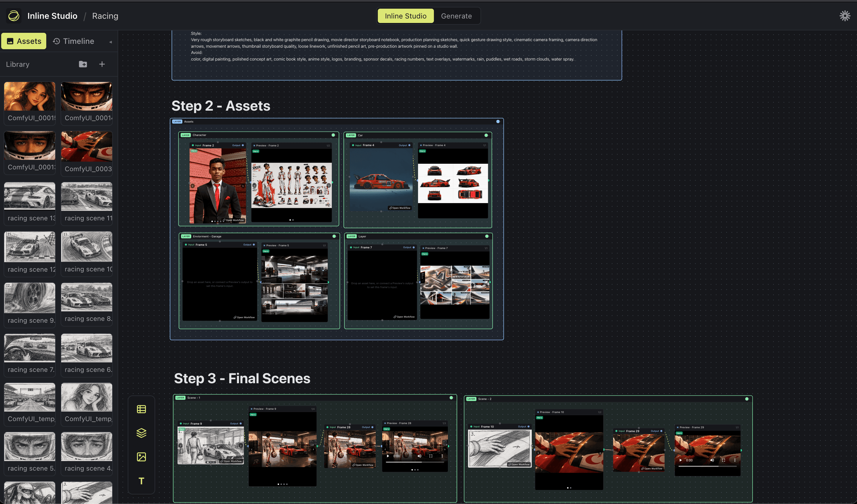Toggle the Scene - 2 layer dot
857x504 pixels.
click(x=747, y=399)
